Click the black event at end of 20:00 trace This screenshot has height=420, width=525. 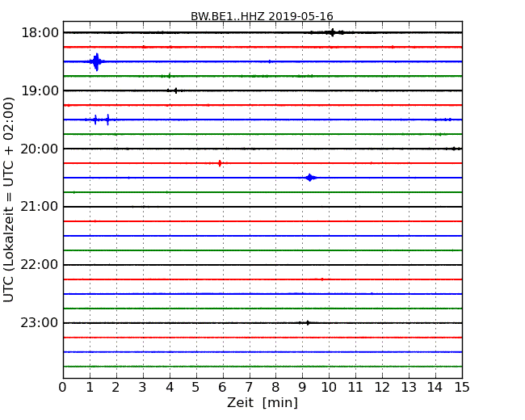[454, 149]
